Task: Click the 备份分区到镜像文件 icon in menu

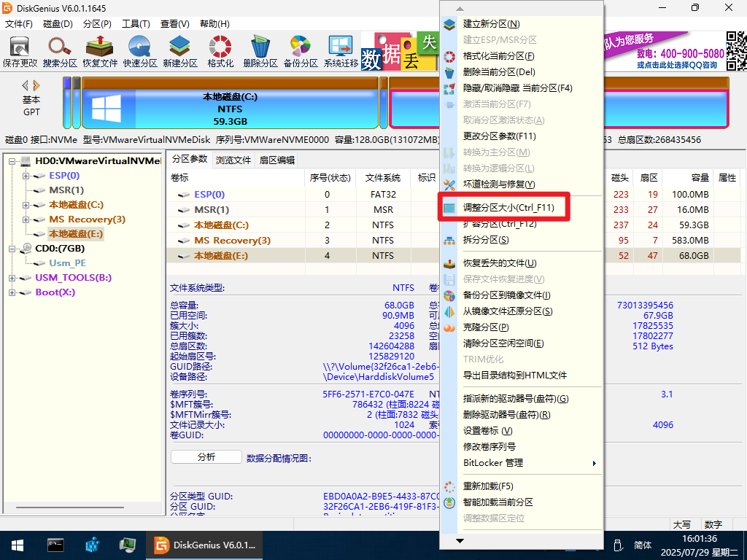Action: tap(449, 295)
